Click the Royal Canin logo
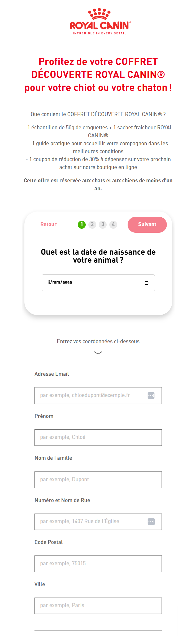The width and height of the screenshot is (178, 644). [99, 21]
